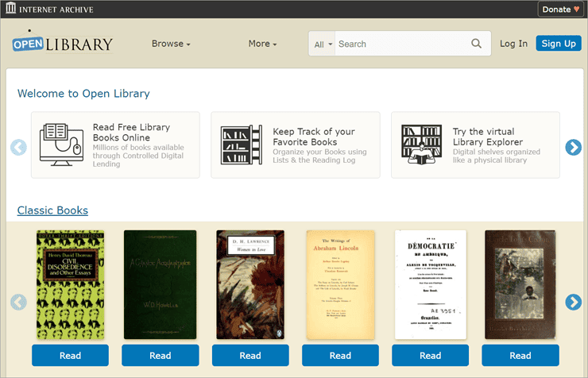Image resolution: width=588 pixels, height=378 pixels.
Task: Show next Classic Books with right arrow
Action: [573, 302]
